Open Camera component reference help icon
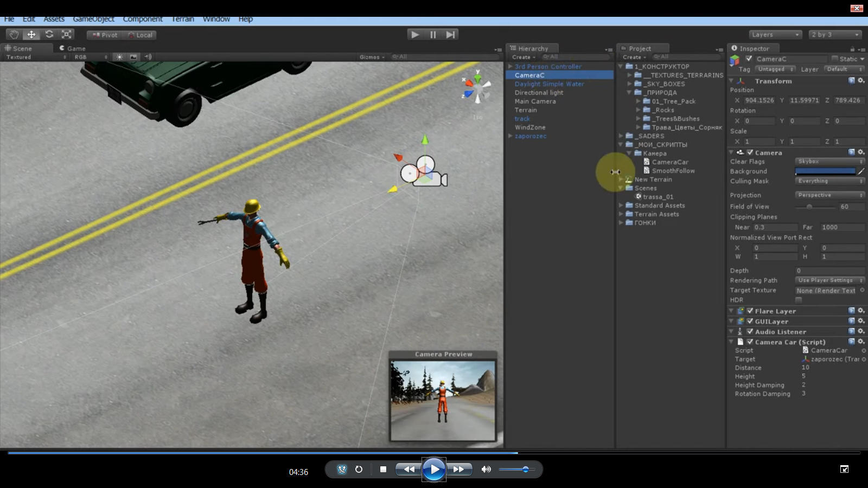868x488 pixels. tap(852, 152)
